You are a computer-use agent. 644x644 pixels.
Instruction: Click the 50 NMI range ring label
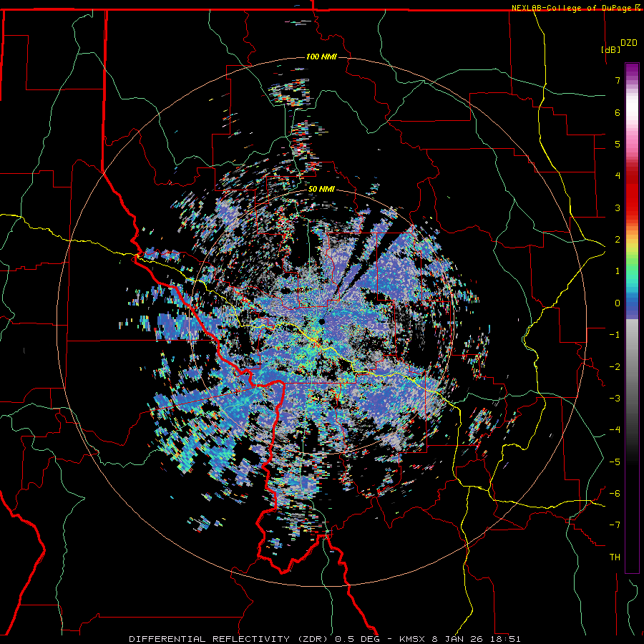pos(321,189)
